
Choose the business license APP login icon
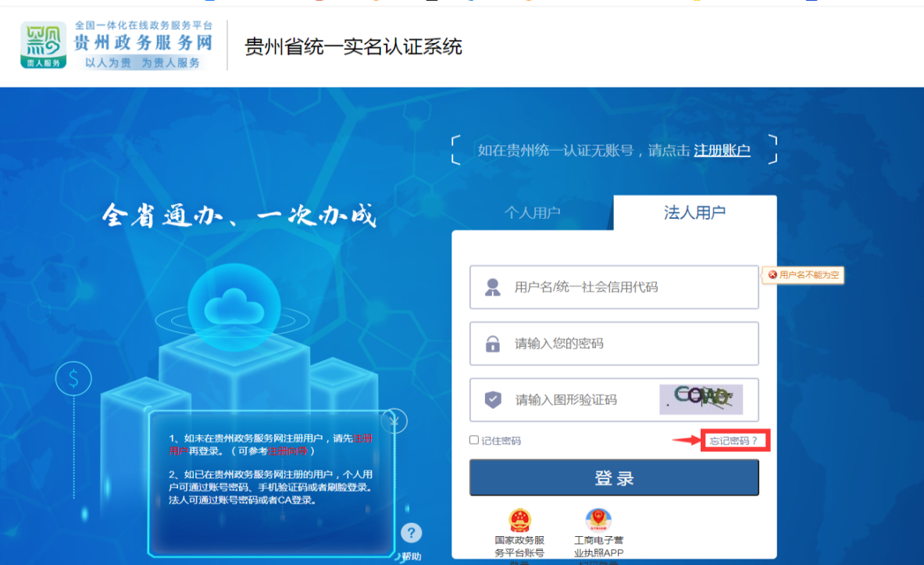598,520
